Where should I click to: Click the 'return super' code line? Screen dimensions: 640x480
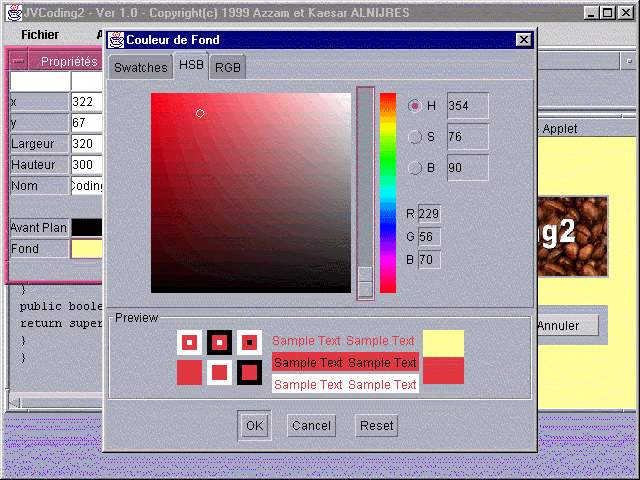coord(61,324)
